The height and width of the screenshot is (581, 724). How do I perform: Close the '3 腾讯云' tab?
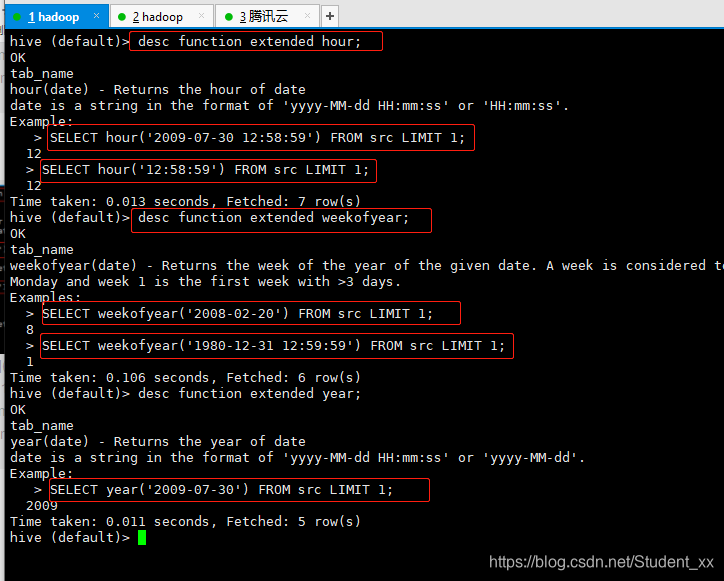coord(308,16)
